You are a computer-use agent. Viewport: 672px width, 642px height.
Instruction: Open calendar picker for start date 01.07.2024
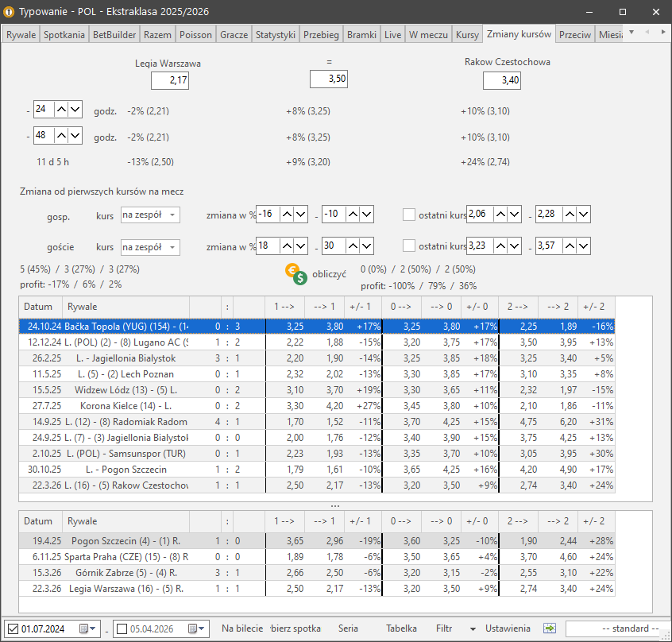[86, 629]
